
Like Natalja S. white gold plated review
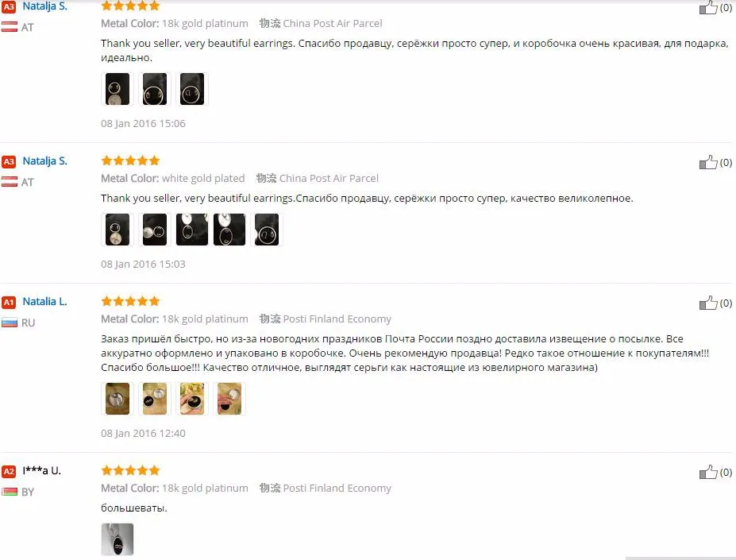coord(708,163)
